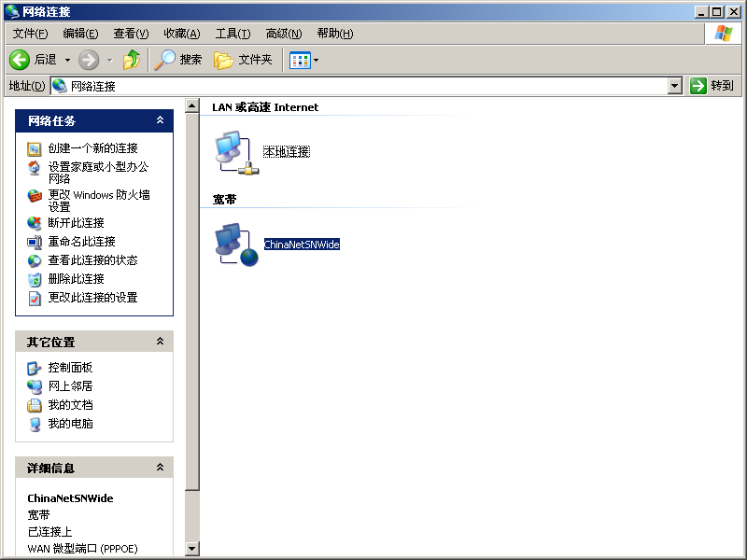This screenshot has height=560, width=747.
Task: Open the 工具(T) menu
Action: click(233, 34)
